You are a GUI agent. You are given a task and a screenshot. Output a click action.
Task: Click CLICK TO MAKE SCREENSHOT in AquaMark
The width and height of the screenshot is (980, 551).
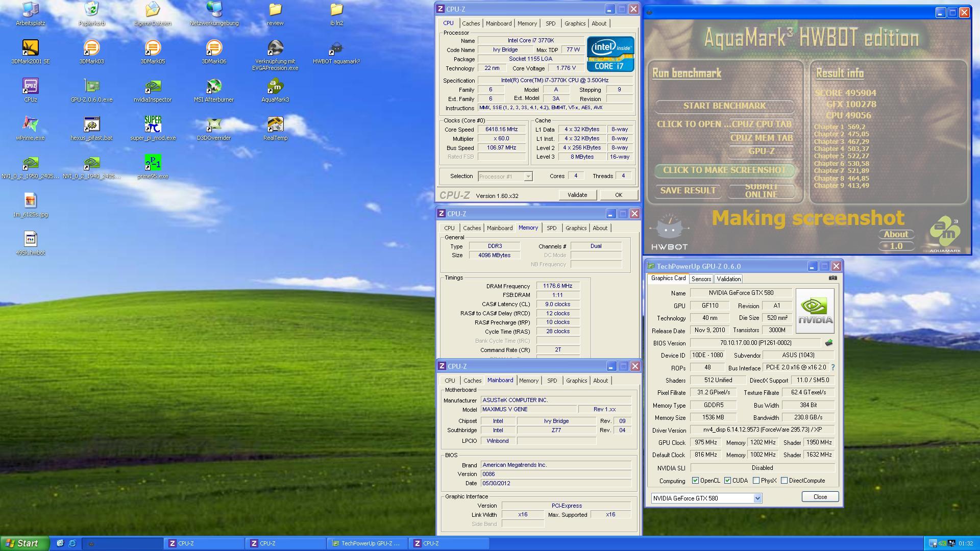[x=724, y=170]
